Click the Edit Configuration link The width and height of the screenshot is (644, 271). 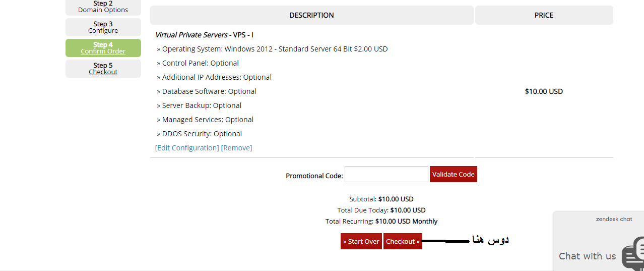(x=187, y=148)
